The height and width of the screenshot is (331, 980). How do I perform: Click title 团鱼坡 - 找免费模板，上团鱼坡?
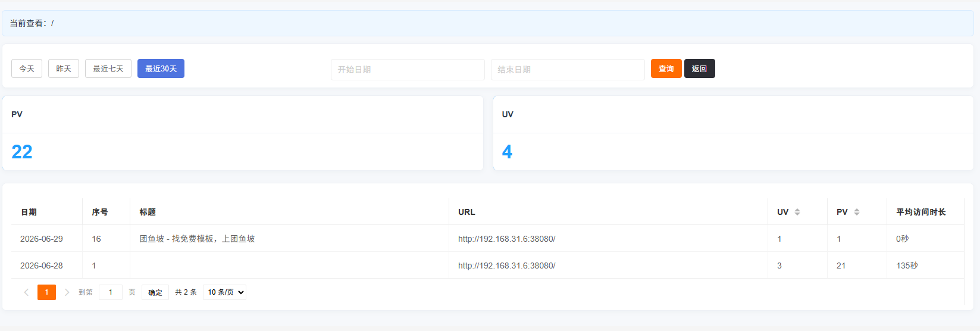197,239
